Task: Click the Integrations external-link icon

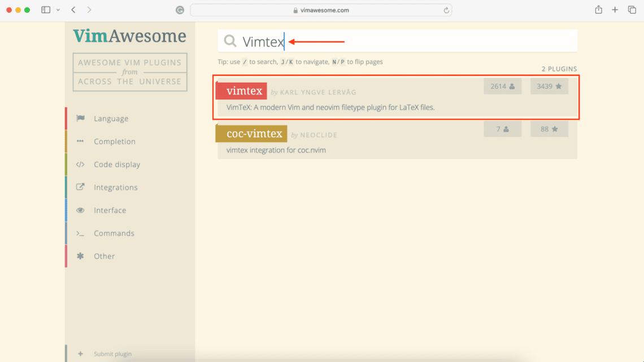Action: pos(81,187)
